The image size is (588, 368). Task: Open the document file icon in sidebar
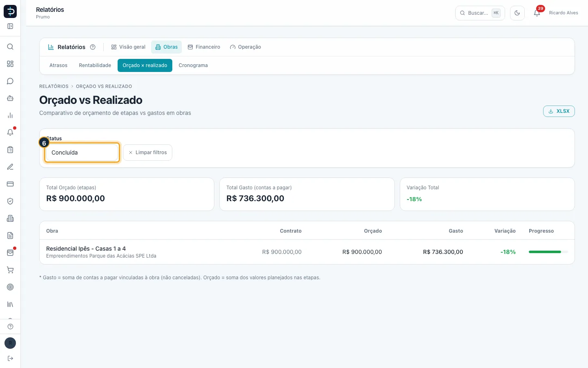[10, 236]
